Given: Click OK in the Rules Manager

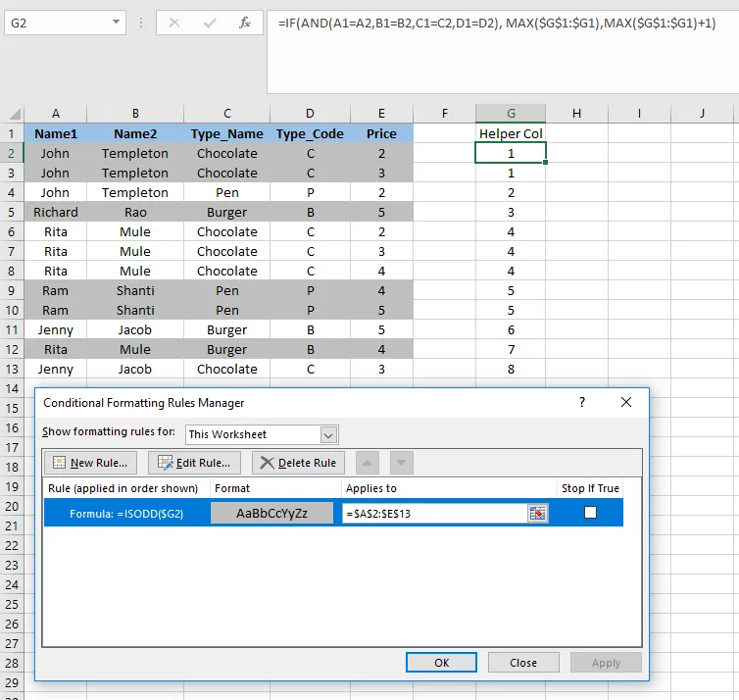Looking at the screenshot, I should coord(441,663).
